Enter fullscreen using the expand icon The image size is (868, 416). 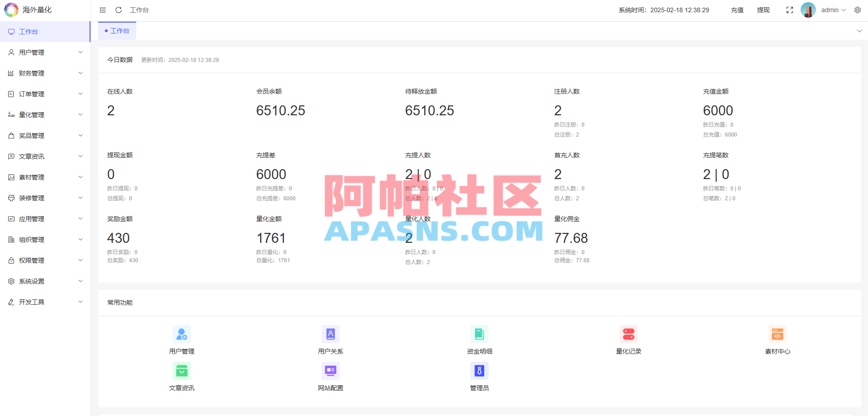(790, 9)
